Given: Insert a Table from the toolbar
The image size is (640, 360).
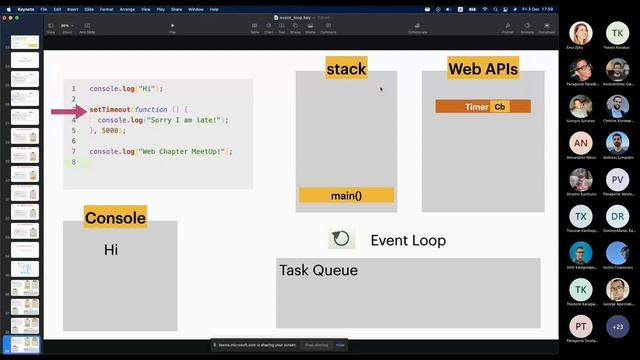Looking at the screenshot, I should click(255, 28).
